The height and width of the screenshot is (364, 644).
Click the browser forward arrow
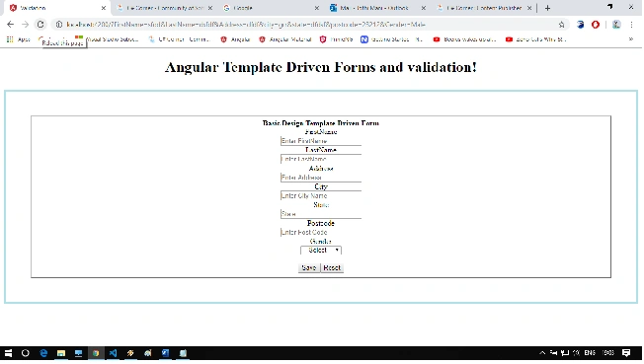pyautogui.click(x=25, y=25)
